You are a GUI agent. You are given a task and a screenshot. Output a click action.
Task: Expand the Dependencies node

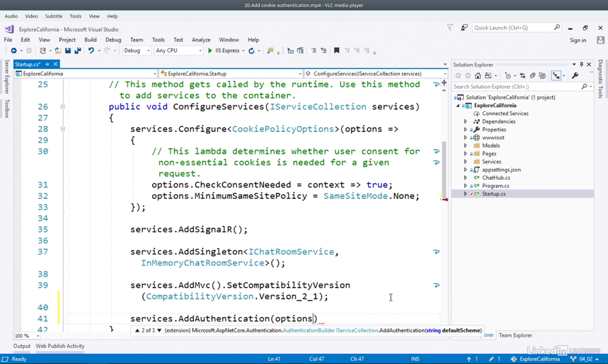466,122
